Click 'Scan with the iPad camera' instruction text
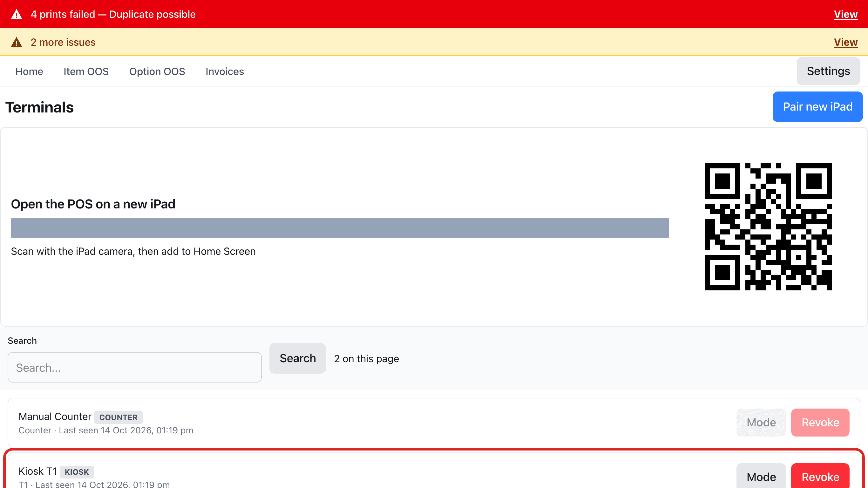 (133, 251)
